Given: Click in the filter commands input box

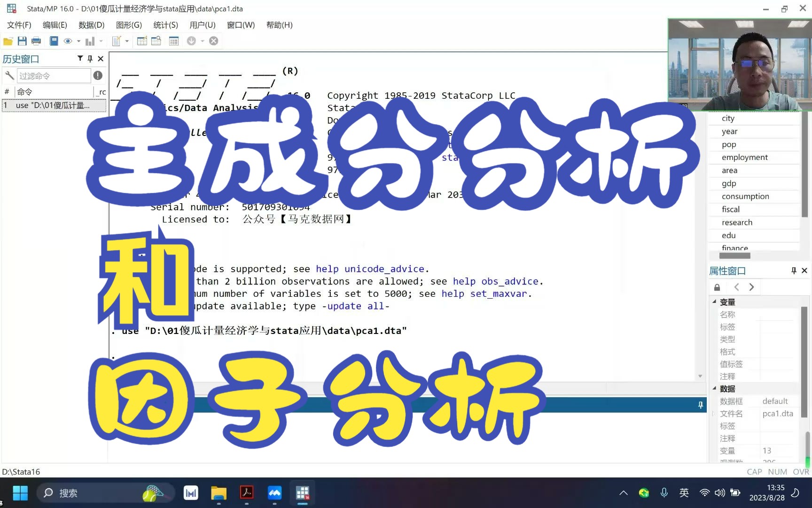Looking at the screenshot, I should click(54, 76).
